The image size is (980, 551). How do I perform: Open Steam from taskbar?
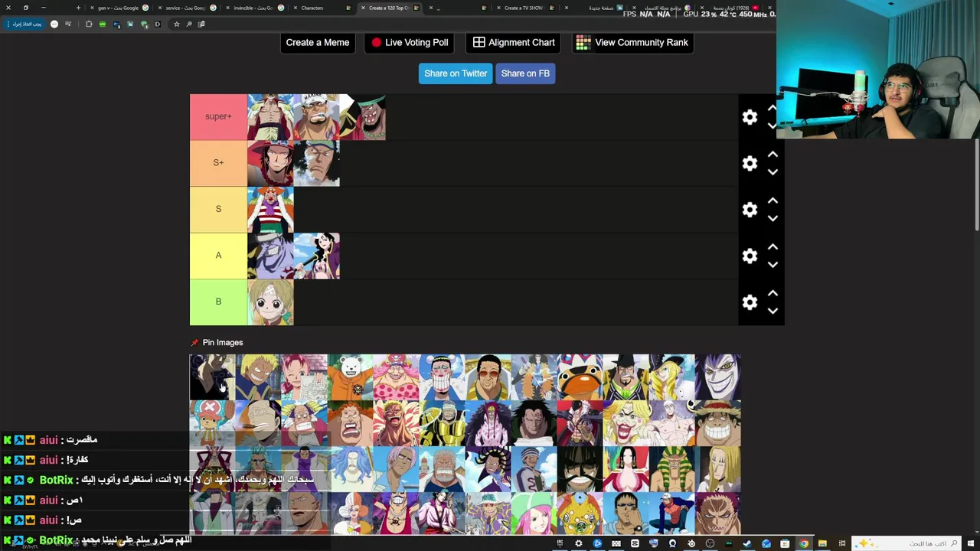click(x=747, y=543)
